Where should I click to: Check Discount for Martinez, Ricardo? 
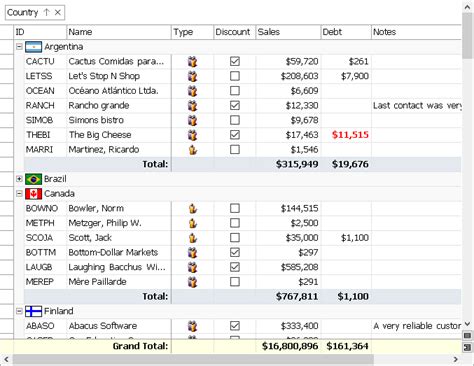tap(235, 149)
